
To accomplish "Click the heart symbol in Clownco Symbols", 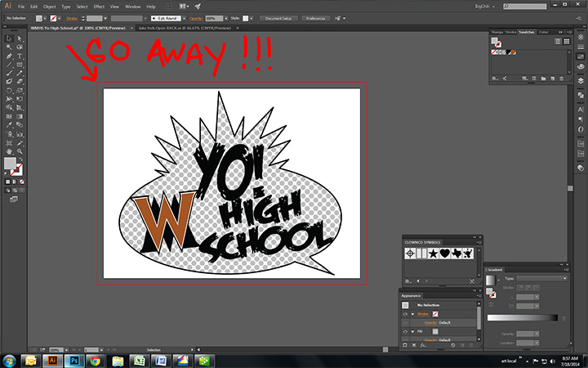I will point(445,254).
